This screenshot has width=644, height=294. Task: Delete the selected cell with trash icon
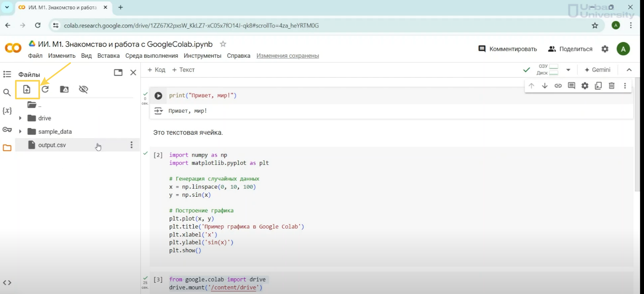pyautogui.click(x=611, y=86)
